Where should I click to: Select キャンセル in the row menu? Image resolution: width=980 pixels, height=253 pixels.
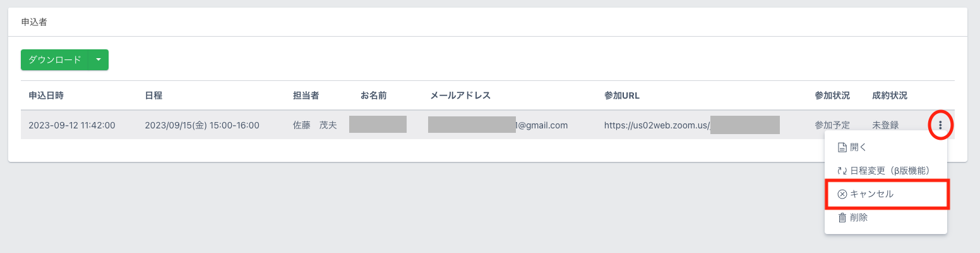[872, 194]
